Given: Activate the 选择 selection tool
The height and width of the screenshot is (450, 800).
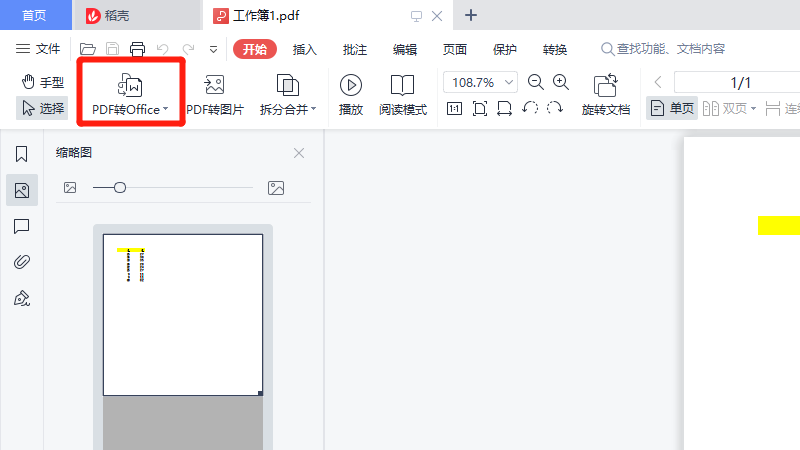Looking at the screenshot, I should coord(43,108).
